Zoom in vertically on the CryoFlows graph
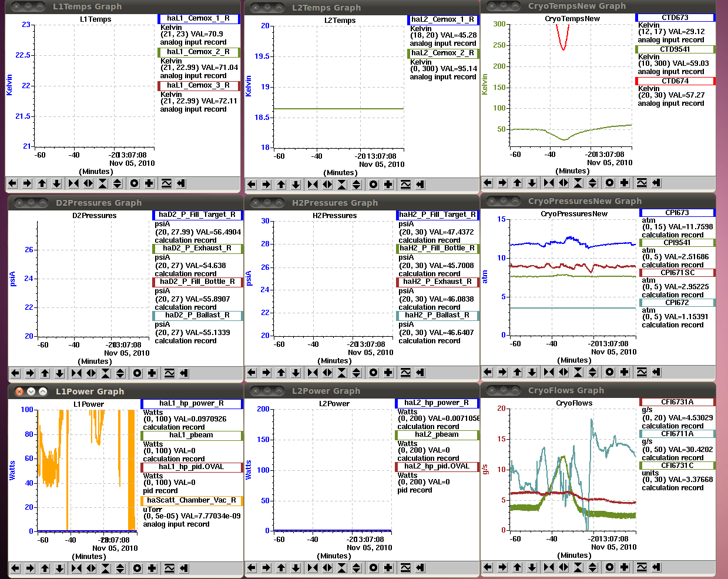728x579 pixels. [578, 567]
